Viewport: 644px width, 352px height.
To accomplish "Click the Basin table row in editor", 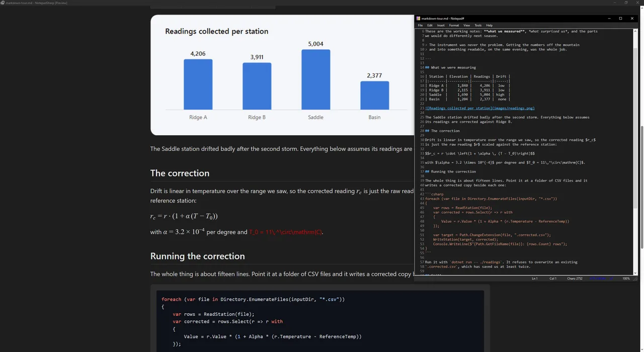I will tap(467, 99).
